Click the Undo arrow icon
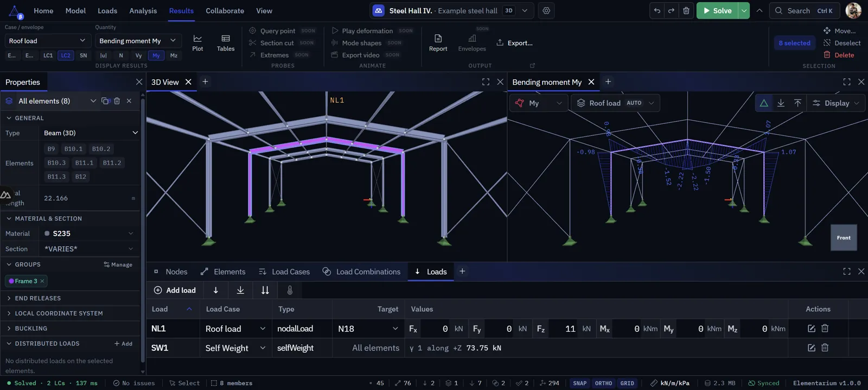This screenshot has height=390, width=868. tap(657, 10)
